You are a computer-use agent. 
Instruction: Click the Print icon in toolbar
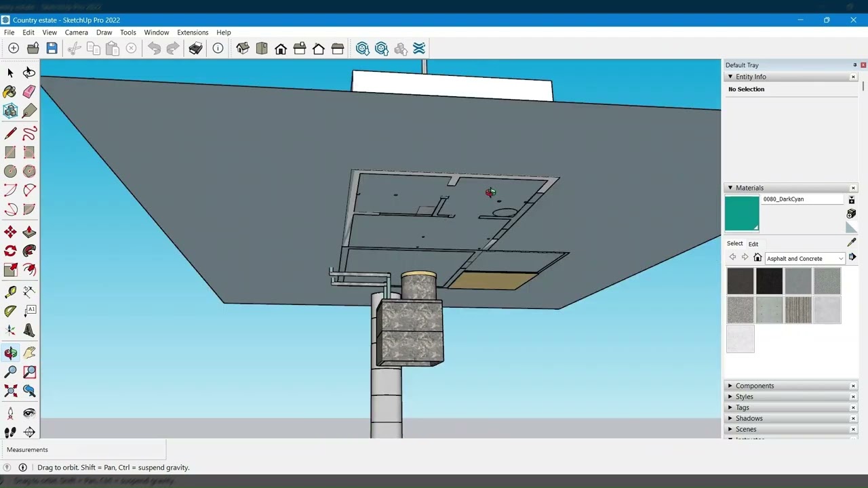pos(195,48)
